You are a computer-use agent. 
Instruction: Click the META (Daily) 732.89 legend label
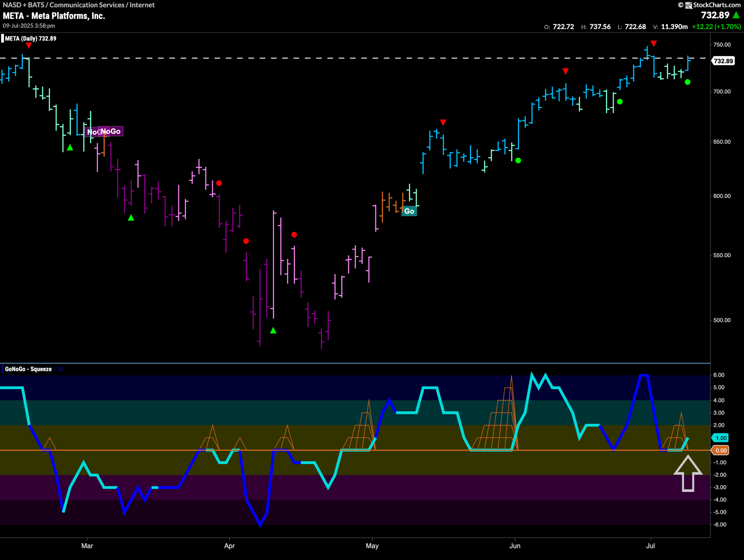coord(31,38)
